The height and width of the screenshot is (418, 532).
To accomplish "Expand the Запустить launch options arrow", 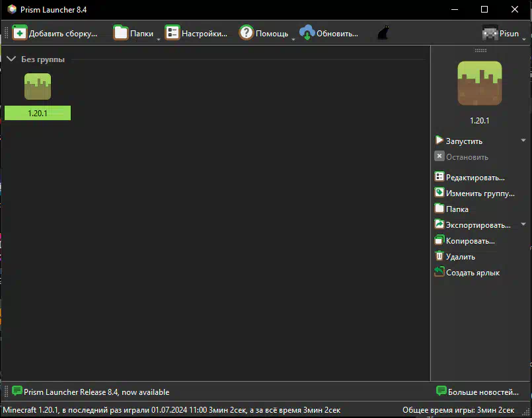I will (x=523, y=141).
